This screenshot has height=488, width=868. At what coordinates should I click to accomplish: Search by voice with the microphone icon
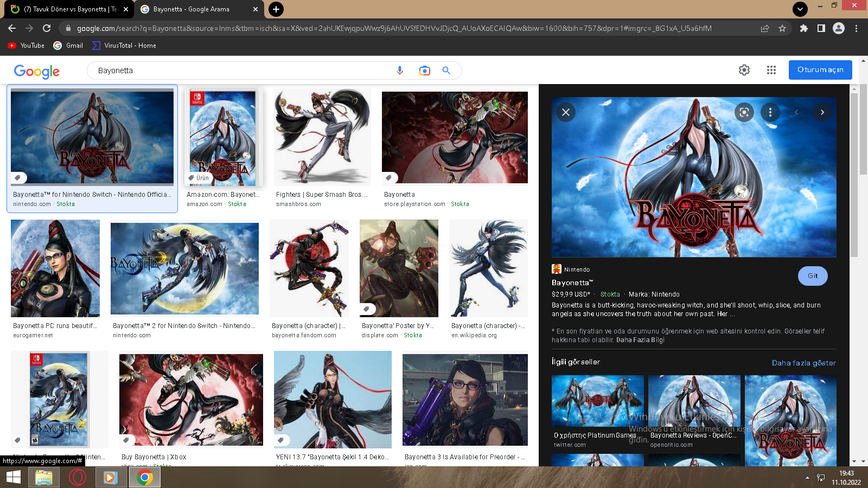pos(400,70)
